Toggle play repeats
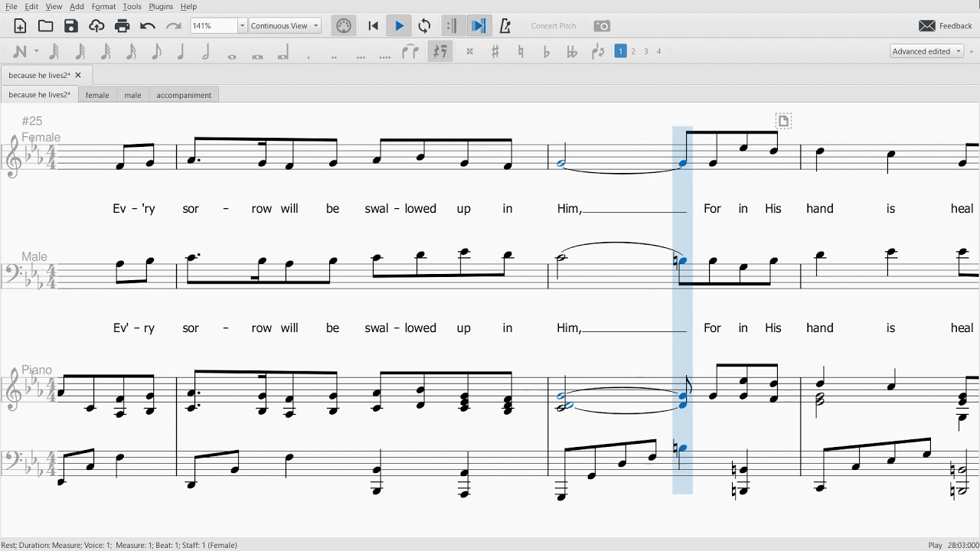 click(452, 26)
